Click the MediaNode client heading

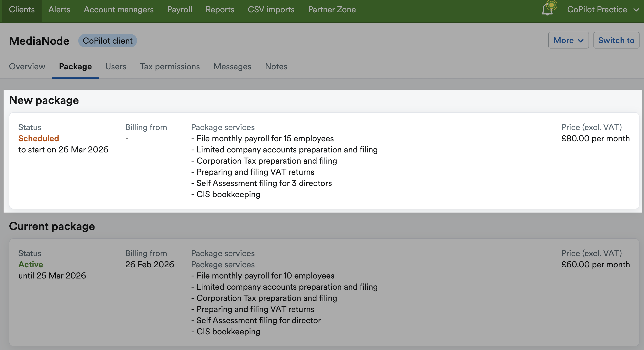tap(39, 41)
